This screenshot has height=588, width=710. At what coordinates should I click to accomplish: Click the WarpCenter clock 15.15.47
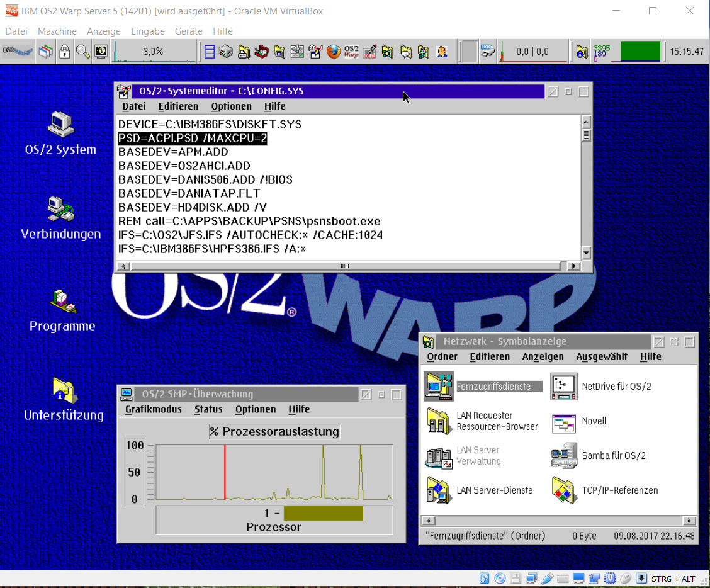(687, 51)
